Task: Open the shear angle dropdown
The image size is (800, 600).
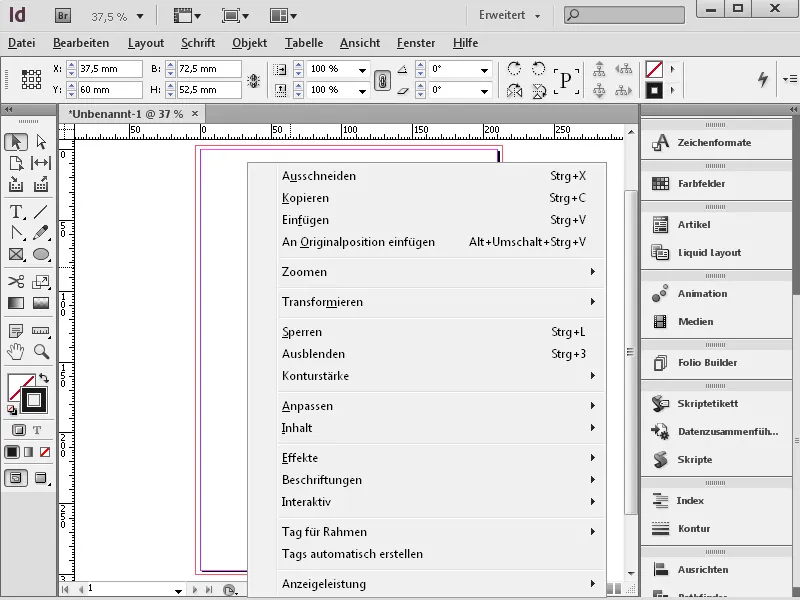Action: (484, 91)
